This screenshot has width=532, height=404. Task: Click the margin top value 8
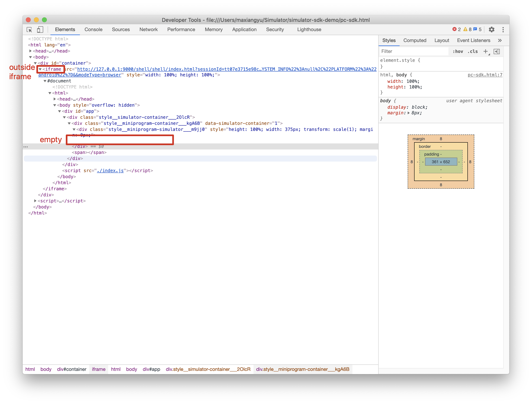click(x=441, y=139)
